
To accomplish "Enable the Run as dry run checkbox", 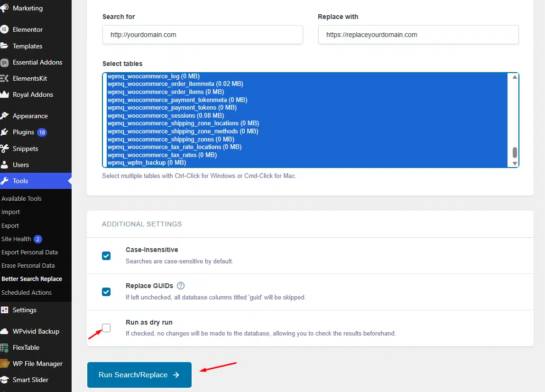I will click(106, 327).
